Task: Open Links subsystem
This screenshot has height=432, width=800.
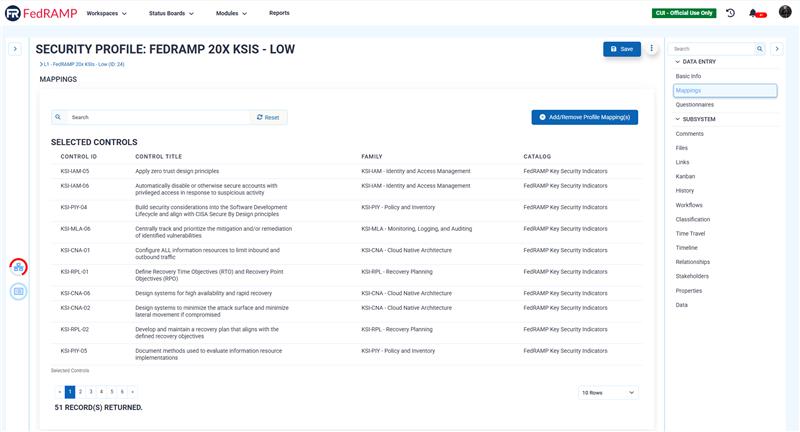Action: point(682,162)
